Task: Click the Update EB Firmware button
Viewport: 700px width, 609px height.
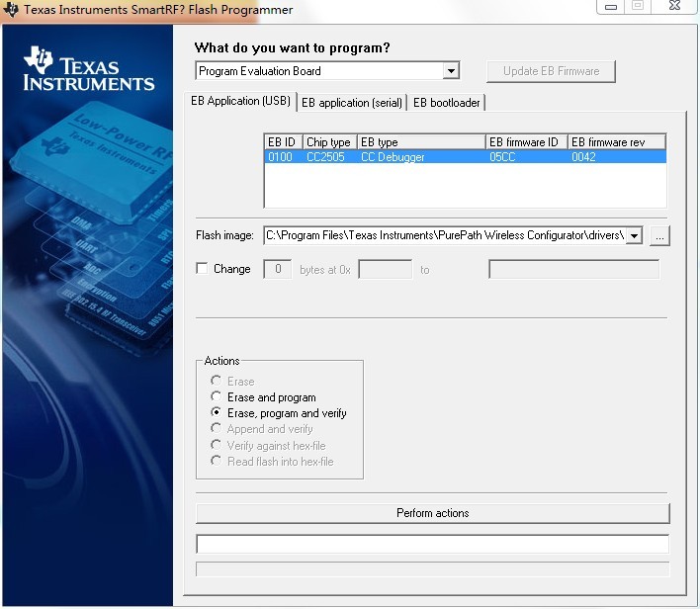Action: click(x=551, y=71)
